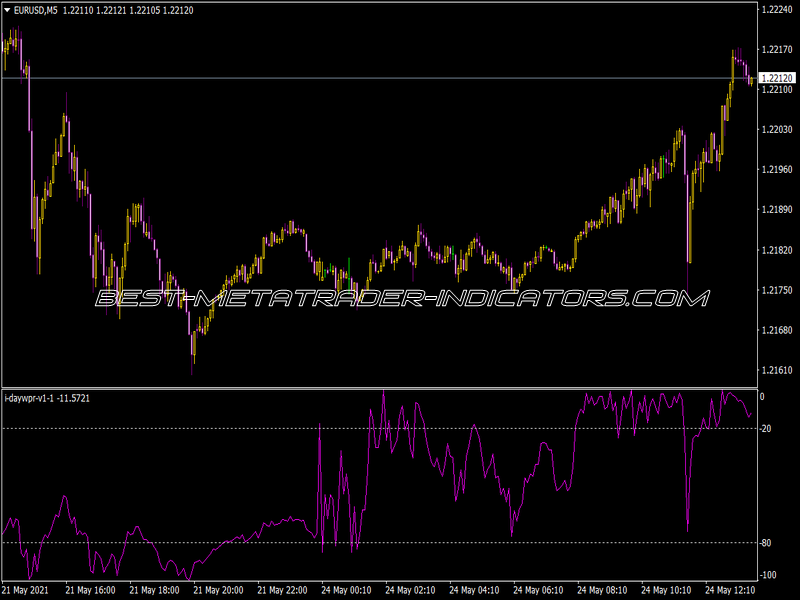Click the 1.21680 price scale label

[777, 331]
